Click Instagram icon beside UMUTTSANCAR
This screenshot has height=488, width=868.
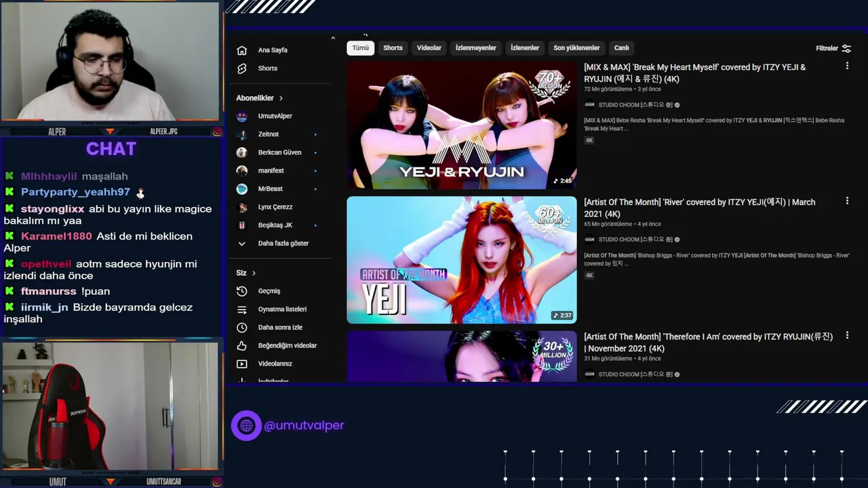pos(217,482)
